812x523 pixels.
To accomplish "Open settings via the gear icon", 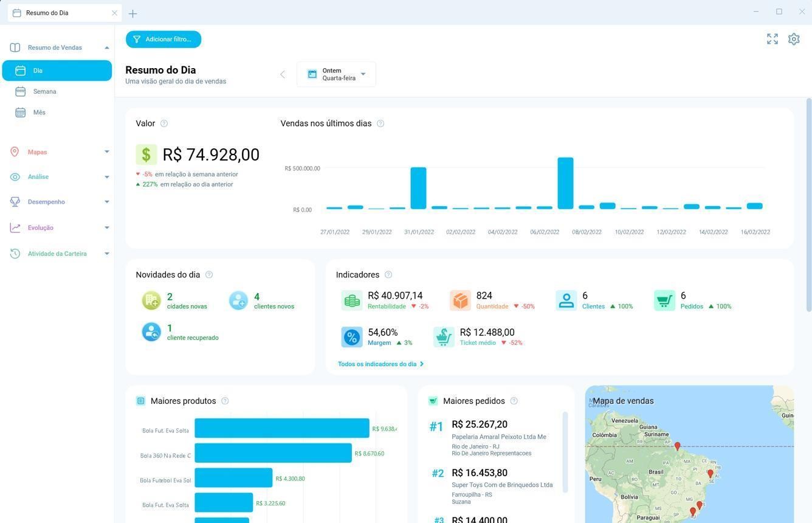I will click(794, 39).
